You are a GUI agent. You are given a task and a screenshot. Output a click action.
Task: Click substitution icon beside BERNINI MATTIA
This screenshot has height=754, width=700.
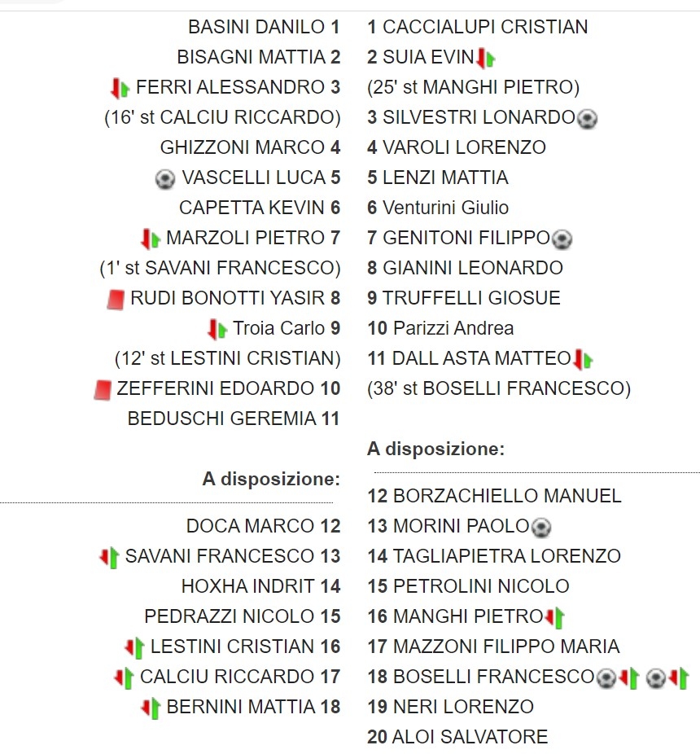[151, 708]
